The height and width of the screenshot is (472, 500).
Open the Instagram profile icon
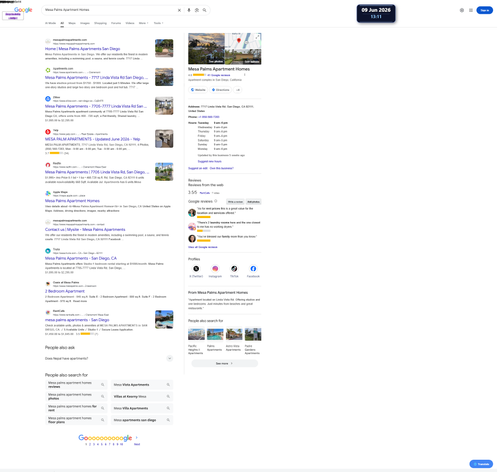pyautogui.click(x=216, y=270)
